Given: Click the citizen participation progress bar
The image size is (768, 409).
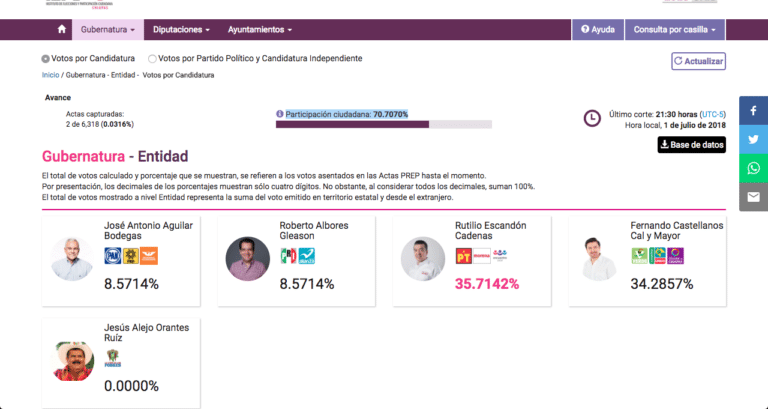Looking at the screenshot, I should click(383, 125).
